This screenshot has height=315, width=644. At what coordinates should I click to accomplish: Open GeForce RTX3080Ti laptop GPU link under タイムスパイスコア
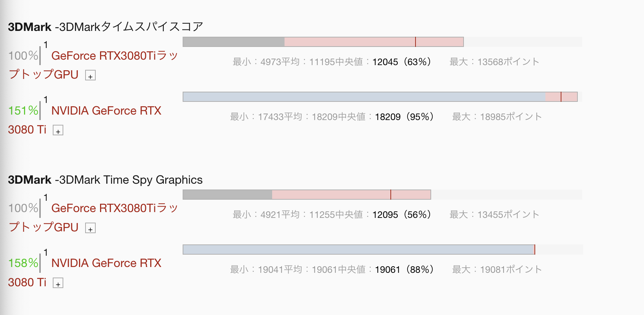click(x=93, y=65)
